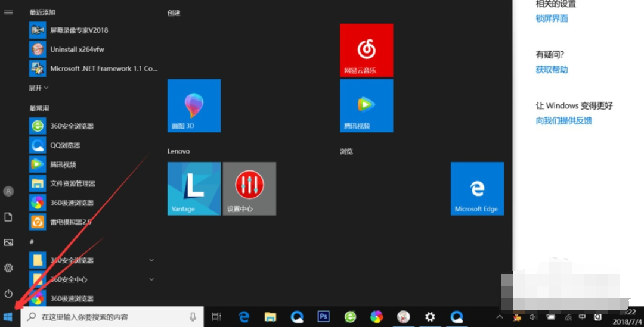The width and height of the screenshot is (644, 327).
Task: Show hidden system tray icons
Action: 500,317
